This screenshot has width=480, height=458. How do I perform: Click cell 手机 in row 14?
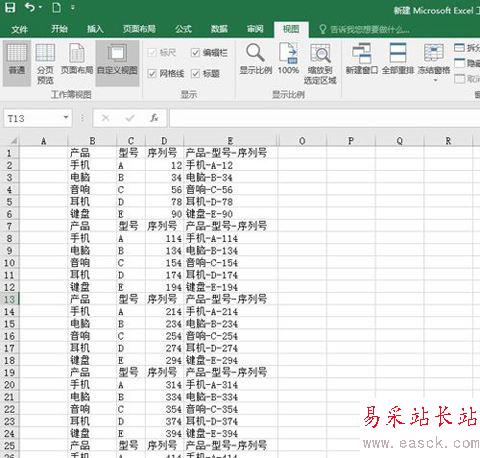pos(92,312)
